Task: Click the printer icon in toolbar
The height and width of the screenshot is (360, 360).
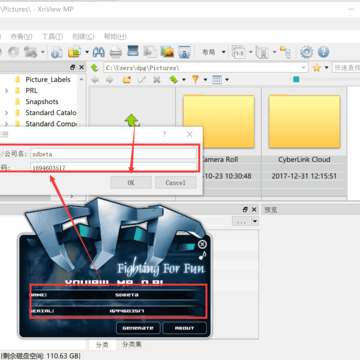Action: click(x=116, y=52)
